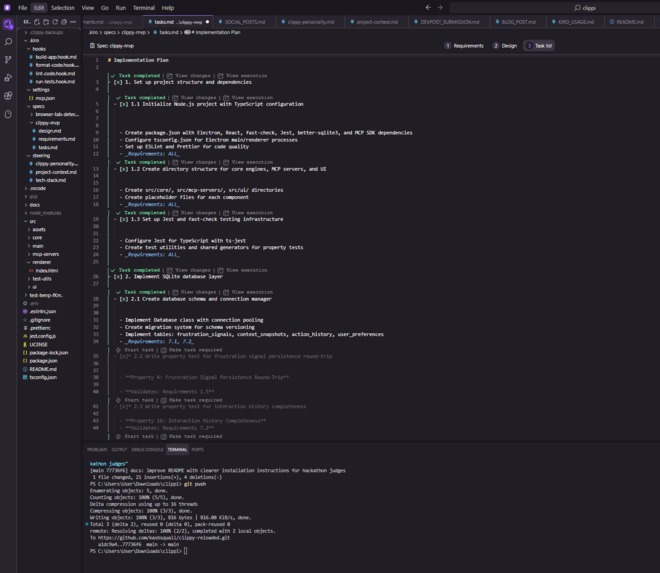Open the Selection menu
This screenshot has height=573, width=660.
click(x=63, y=8)
